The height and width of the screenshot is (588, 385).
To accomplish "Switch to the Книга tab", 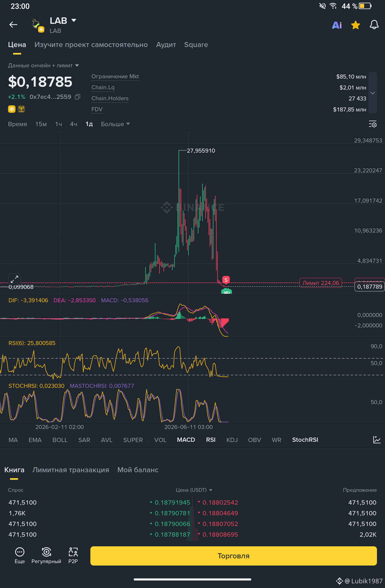I will point(14,470).
